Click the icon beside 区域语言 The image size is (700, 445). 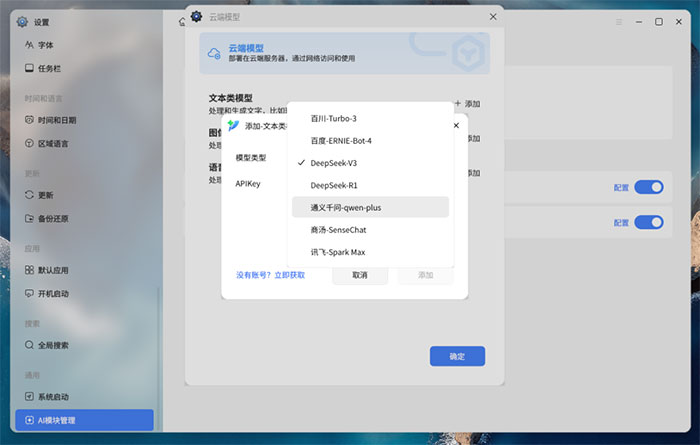[29, 143]
